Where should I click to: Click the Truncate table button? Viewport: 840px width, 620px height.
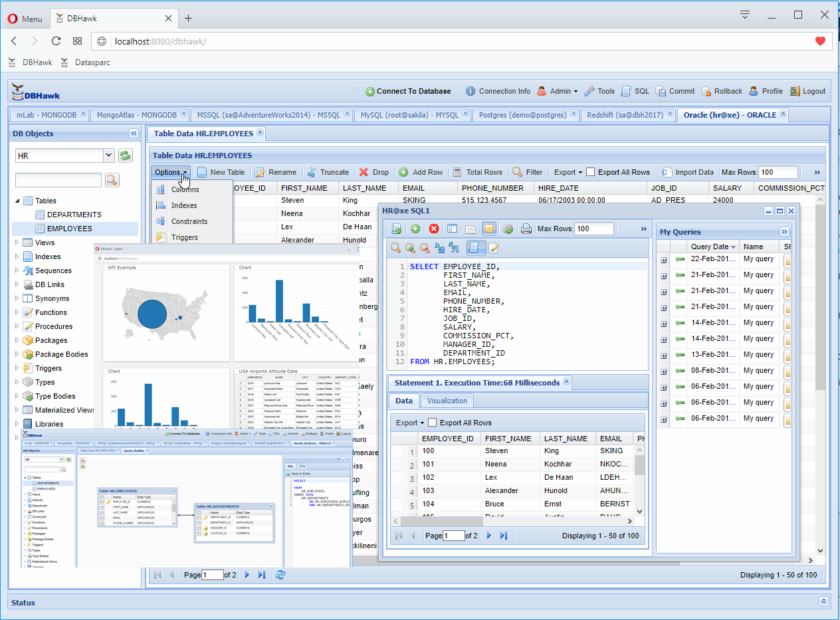pos(328,172)
